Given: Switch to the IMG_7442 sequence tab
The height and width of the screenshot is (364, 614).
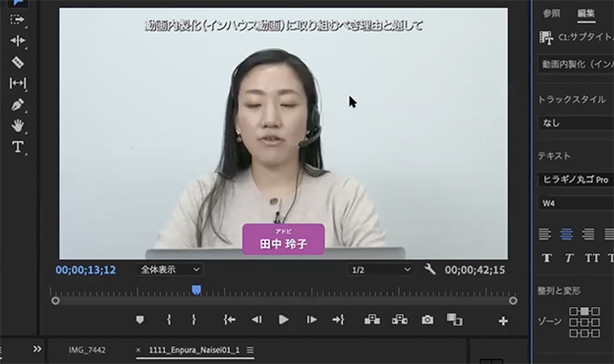Looking at the screenshot, I should pyautogui.click(x=86, y=350).
